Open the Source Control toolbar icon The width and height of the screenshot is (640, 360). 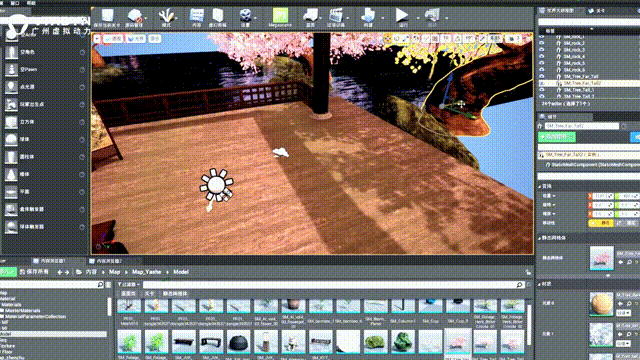[x=135, y=18]
